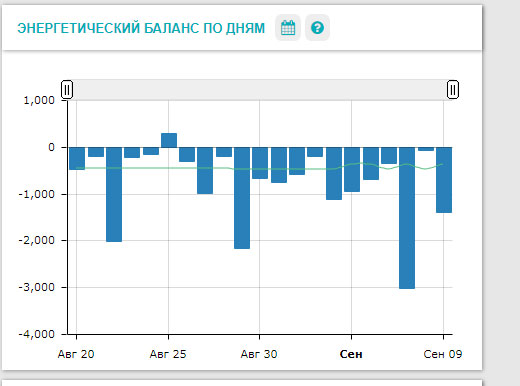This screenshot has height=386, width=520.
Task: Click the 'Авг 20' axis label
Action: [x=76, y=354]
